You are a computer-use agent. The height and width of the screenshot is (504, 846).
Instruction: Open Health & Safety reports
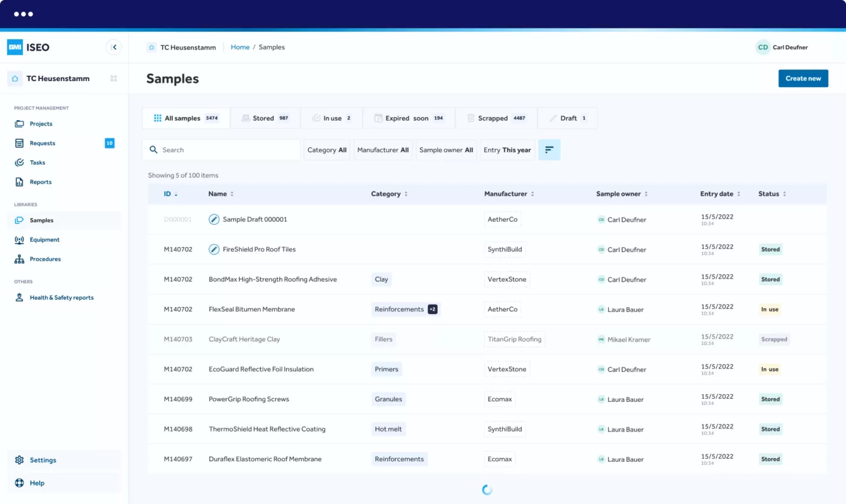click(x=61, y=298)
